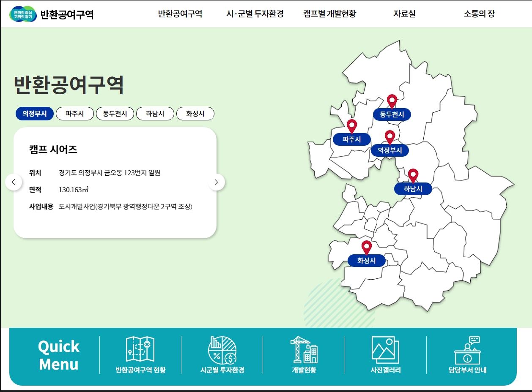Show previous camp with left arrow

click(x=14, y=182)
